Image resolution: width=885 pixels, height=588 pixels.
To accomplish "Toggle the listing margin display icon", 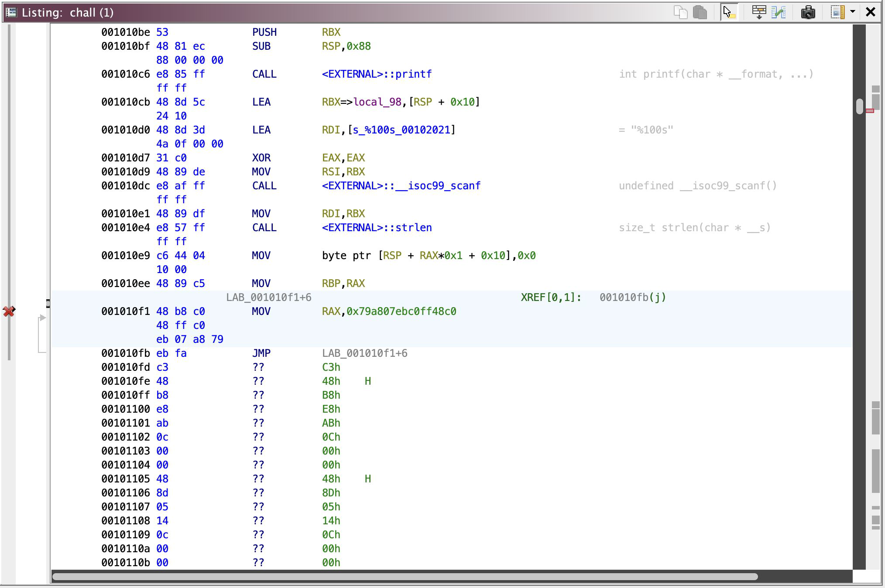I will [837, 12].
